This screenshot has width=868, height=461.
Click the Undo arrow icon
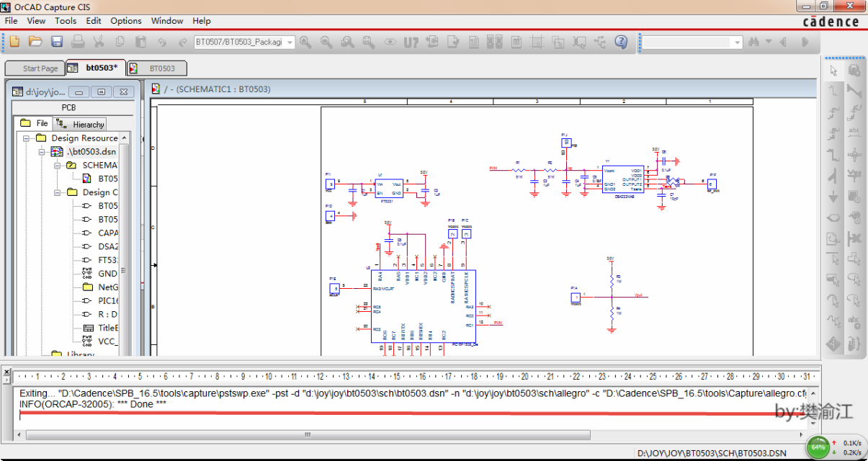coord(162,42)
